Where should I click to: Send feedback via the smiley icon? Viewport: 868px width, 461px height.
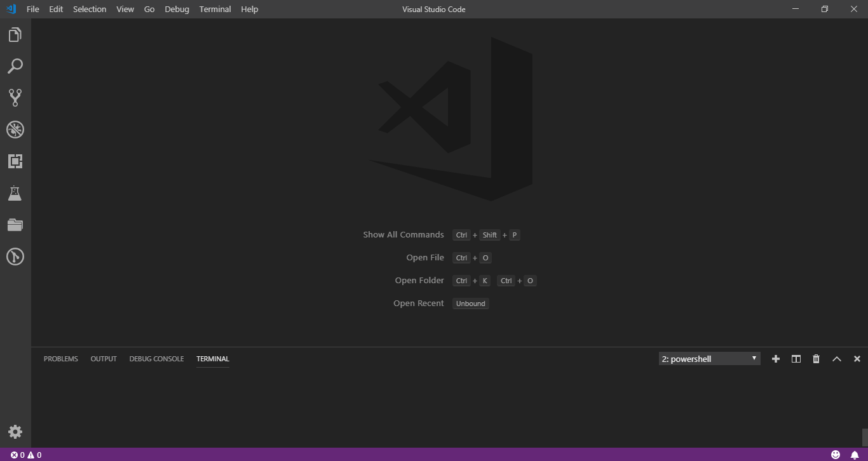[836, 454]
